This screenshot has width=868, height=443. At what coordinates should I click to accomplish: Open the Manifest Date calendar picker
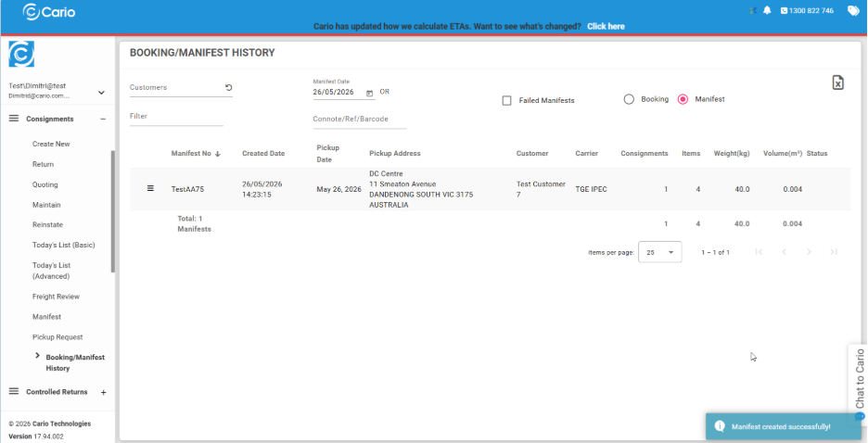[369, 93]
